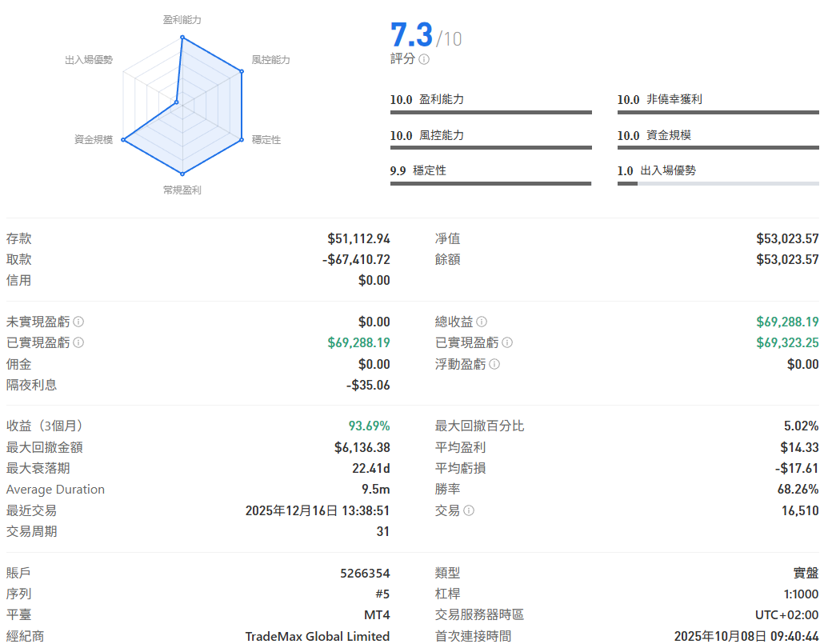Click info icon for 已實現盈虧 showing $69,288.19
Viewport: 828px width, 644px height.
(78, 342)
